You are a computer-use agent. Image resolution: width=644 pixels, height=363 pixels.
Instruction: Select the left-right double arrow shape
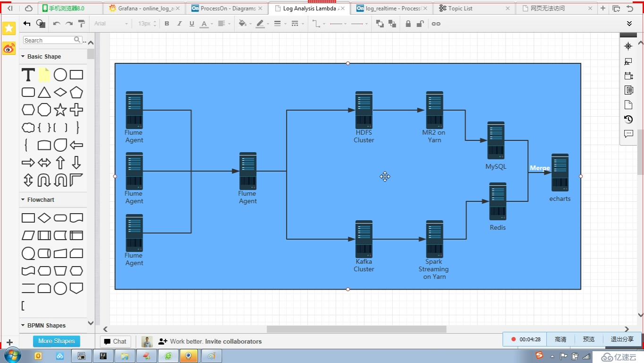click(x=44, y=163)
